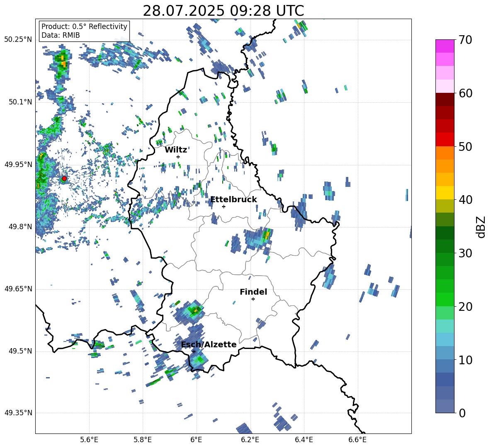Click the 50.1°N latitude label
491x448 pixels.
tap(20, 102)
